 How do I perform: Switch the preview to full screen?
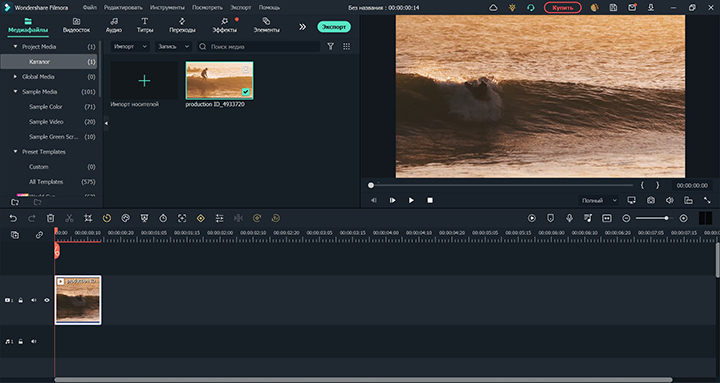707,200
